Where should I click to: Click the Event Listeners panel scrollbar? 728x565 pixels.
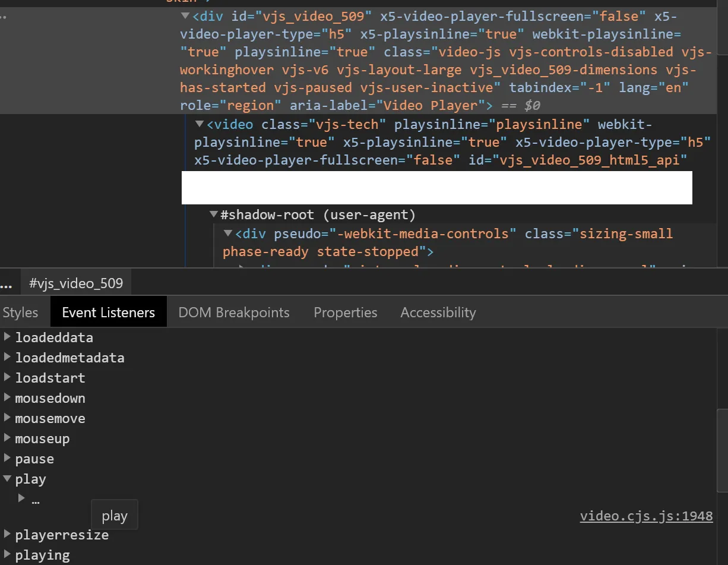(x=722, y=450)
